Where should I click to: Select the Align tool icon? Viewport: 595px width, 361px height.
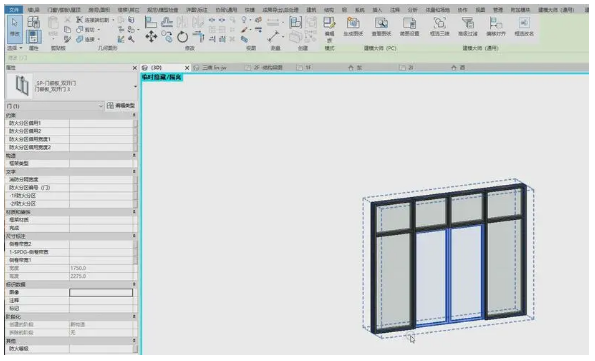[x=151, y=22]
